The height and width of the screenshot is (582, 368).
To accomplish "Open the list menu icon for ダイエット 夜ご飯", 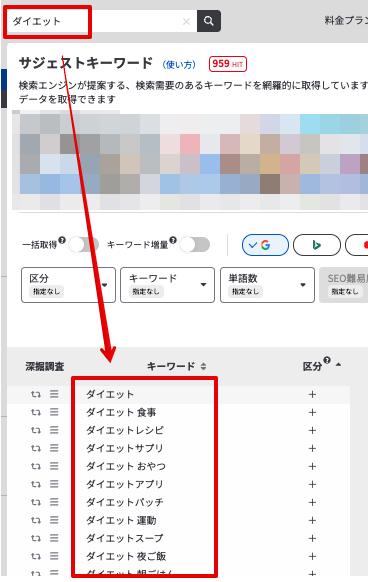I will (54, 556).
